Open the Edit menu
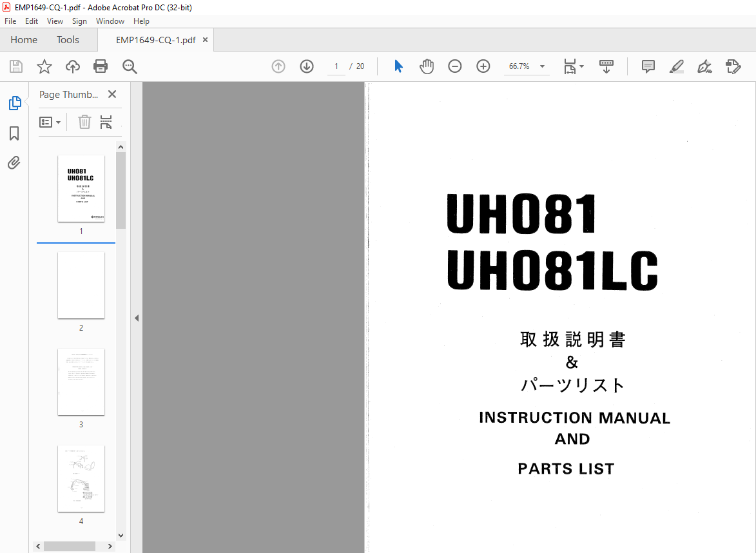The height and width of the screenshot is (553, 756). pos(32,21)
